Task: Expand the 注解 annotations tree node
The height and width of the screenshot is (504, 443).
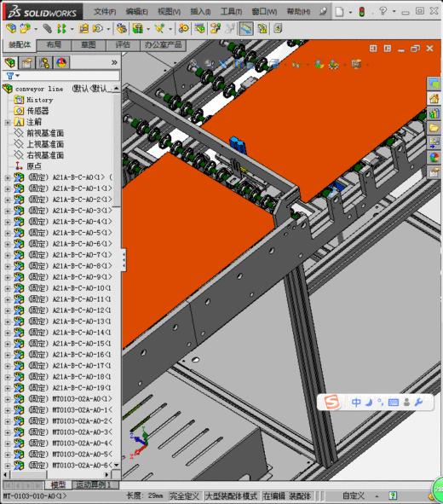Action: (x=8, y=122)
